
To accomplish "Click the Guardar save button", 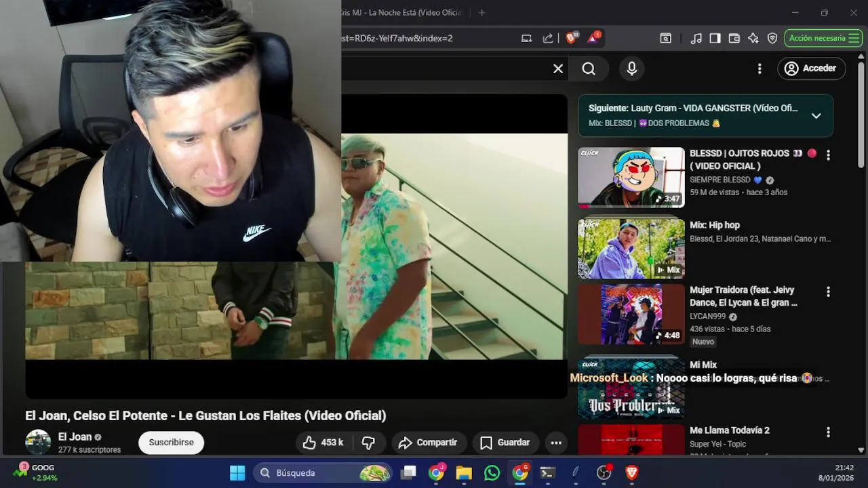I will pyautogui.click(x=505, y=443).
